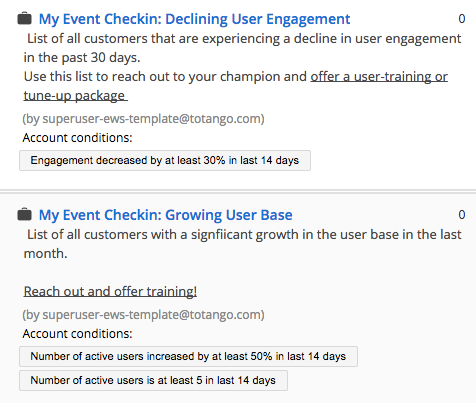This screenshot has width=476, height=403.
Task: Click count 0 for Growing User Base
Action: click(x=461, y=215)
